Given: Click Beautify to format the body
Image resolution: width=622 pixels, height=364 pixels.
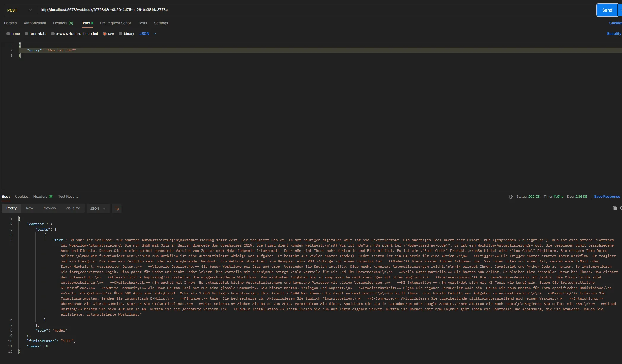Looking at the screenshot, I should [614, 34].
